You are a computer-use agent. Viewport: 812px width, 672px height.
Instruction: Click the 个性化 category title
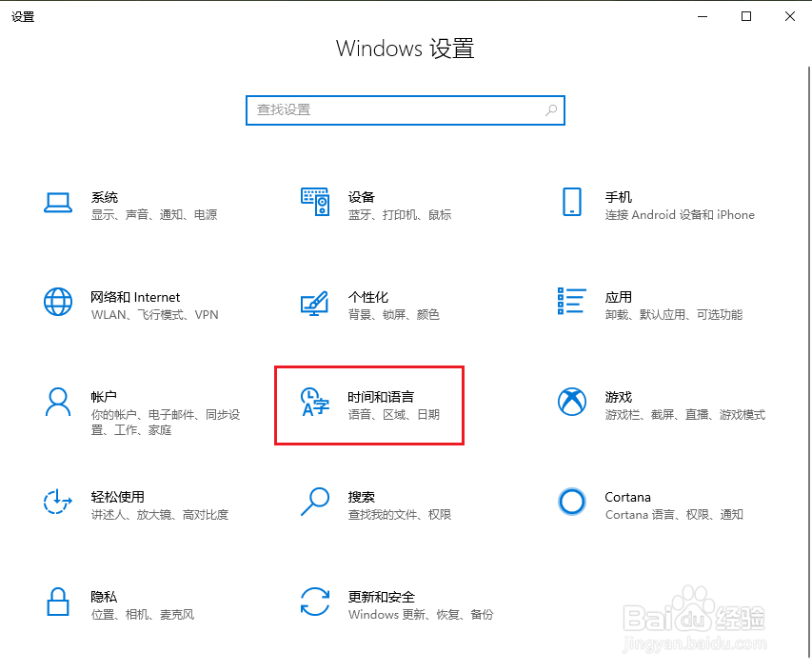(x=367, y=297)
